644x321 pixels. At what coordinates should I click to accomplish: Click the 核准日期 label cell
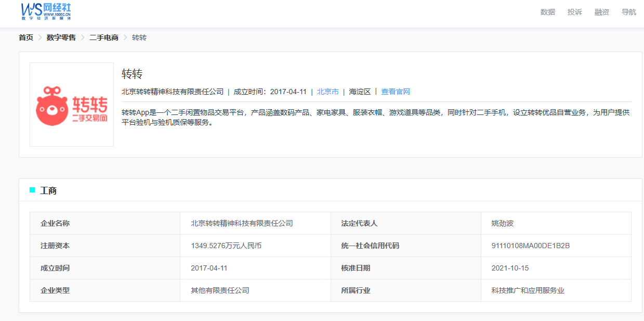(406, 268)
